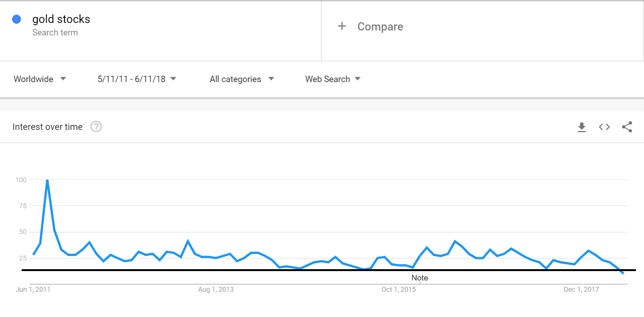The height and width of the screenshot is (317, 644).
Task: Share the Interest over time chart
Action: click(627, 127)
